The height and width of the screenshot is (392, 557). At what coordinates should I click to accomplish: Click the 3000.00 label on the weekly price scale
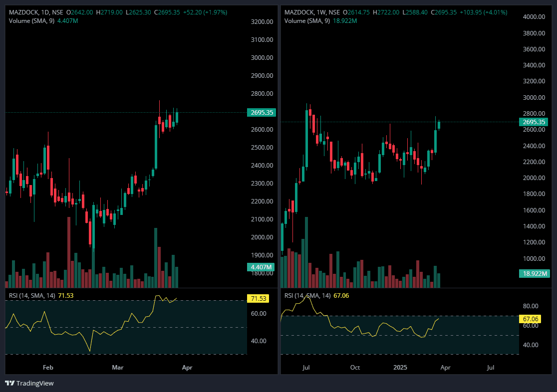[x=534, y=98]
